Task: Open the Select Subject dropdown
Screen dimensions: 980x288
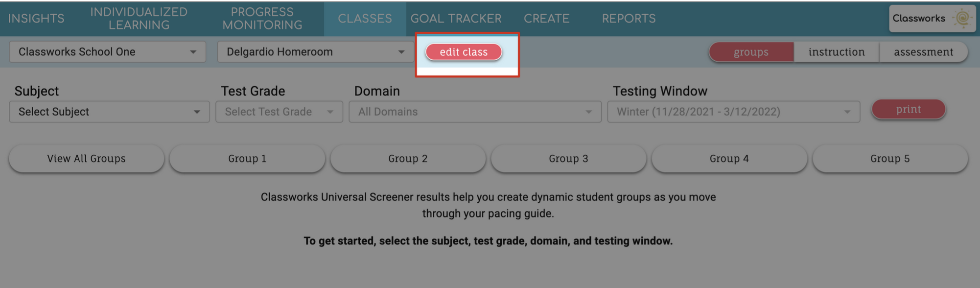Action: coord(109,112)
